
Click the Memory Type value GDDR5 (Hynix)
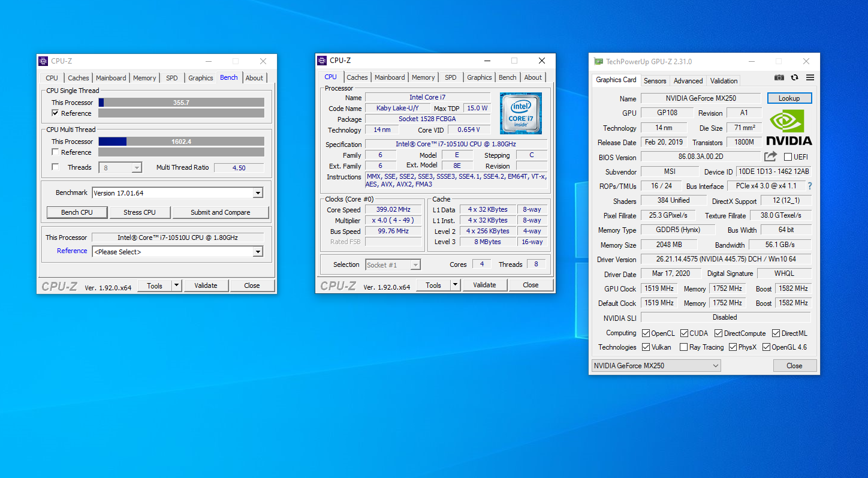tap(678, 230)
